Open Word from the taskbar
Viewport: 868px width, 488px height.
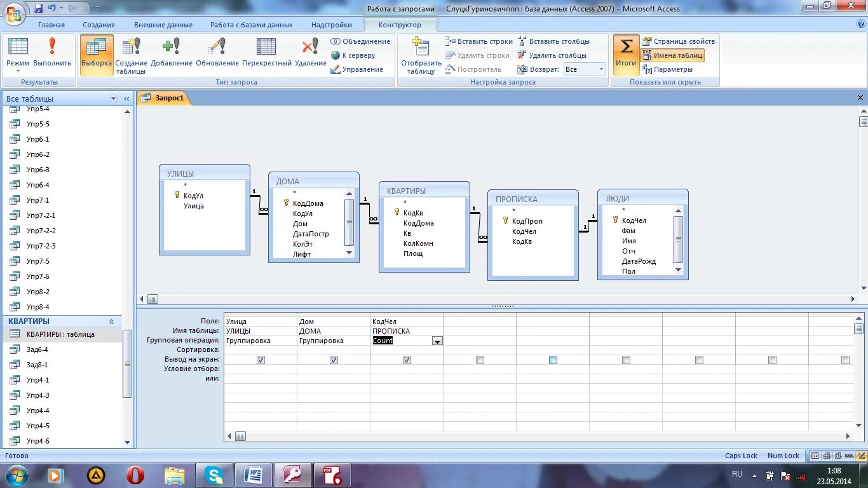[253, 475]
